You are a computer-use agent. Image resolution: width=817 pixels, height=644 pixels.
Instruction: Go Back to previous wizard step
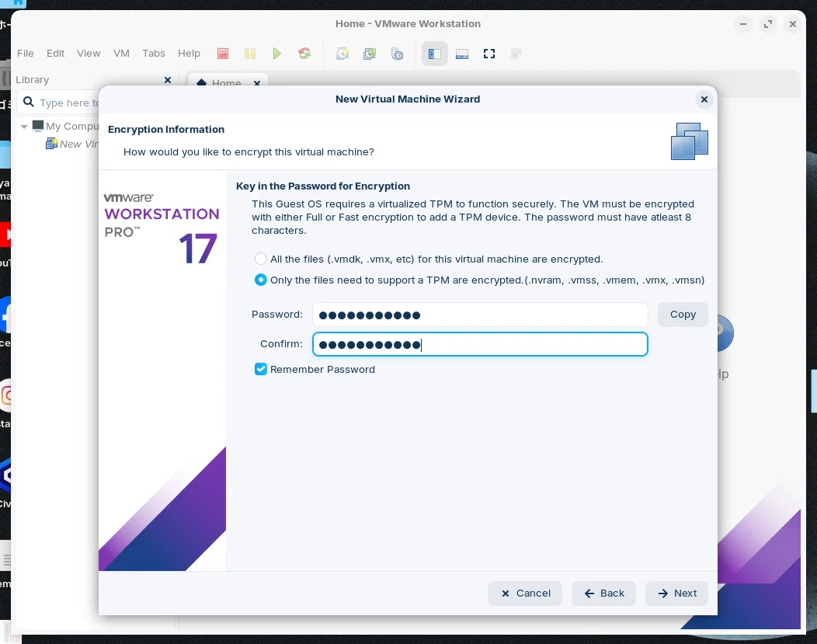click(x=603, y=593)
